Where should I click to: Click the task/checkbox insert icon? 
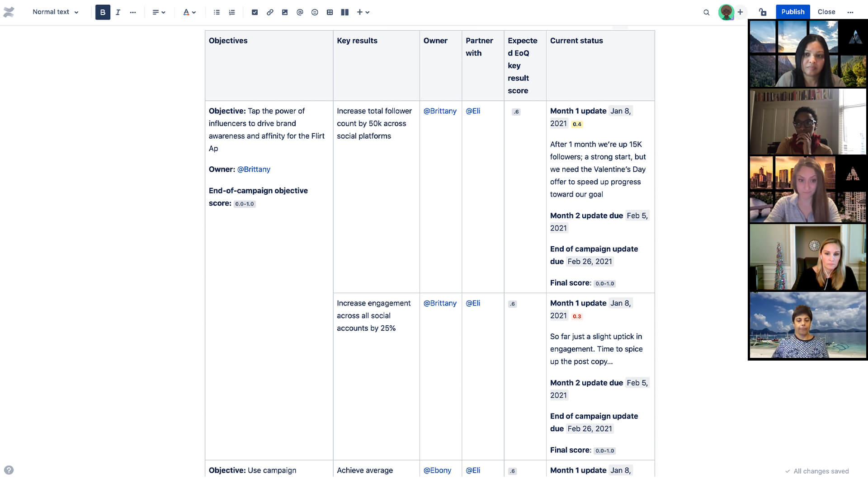[x=254, y=12]
